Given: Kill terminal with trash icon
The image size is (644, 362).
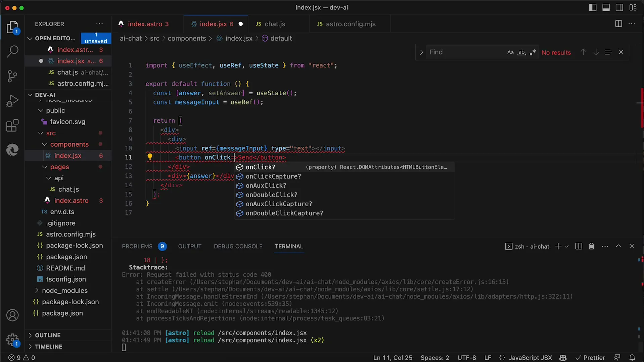Looking at the screenshot, I should (x=592, y=246).
